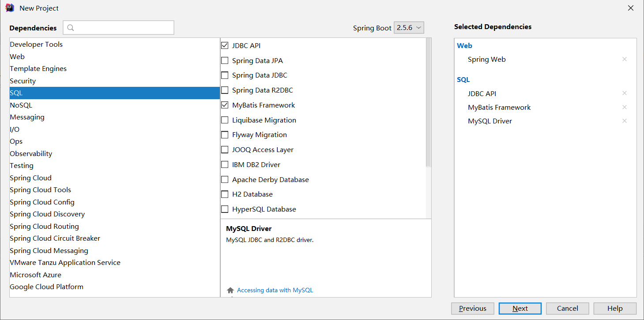Open the Spring Boot version dropdown
Image resolution: width=644 pixels, height=320 pixels.
click(x=409, y=27)
